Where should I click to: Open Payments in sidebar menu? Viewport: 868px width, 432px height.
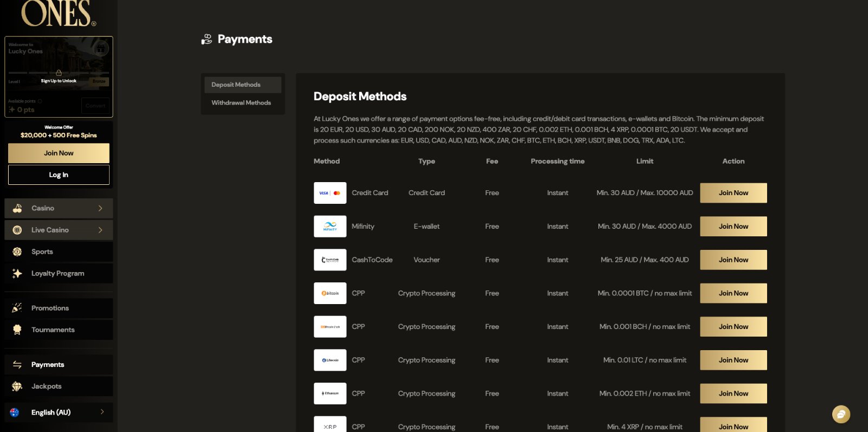[59, 365]
